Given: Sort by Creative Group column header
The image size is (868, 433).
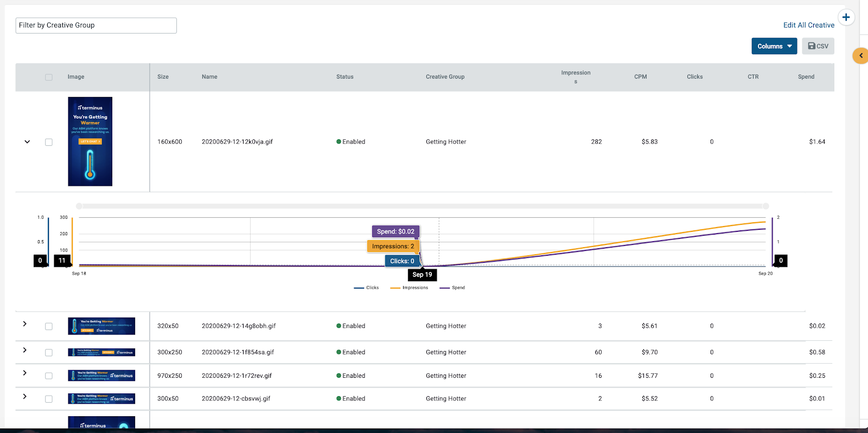Looking at the screenshot, I should click(445, 77).
